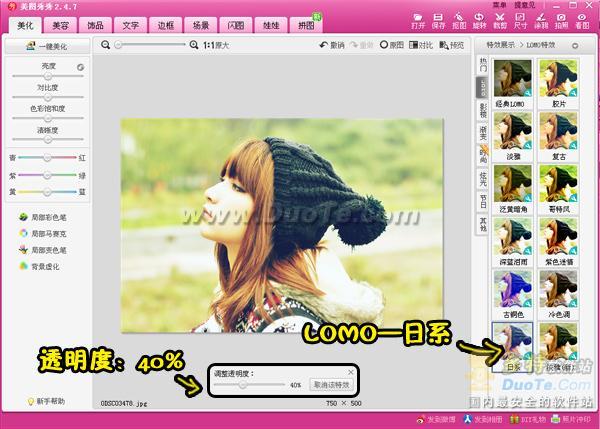Open the 文字 text tab
Viewport: 600px width, 429px height.
click(130, 25)
